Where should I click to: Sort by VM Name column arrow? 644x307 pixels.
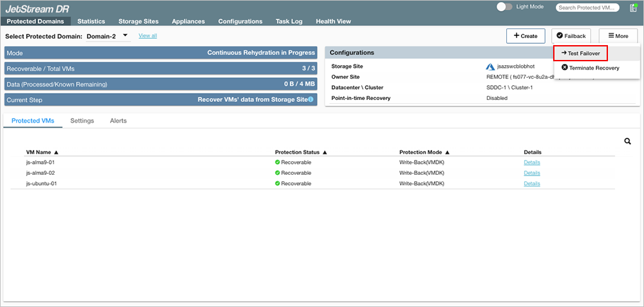pyautogui.click(x=57, y=152)
